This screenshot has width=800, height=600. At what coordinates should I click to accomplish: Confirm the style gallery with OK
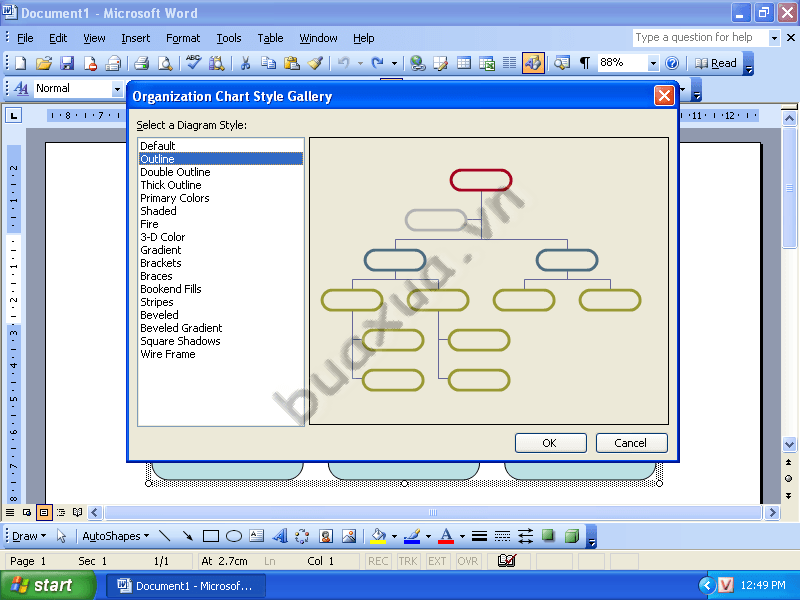pyautogui.click(x=551, y=443)
